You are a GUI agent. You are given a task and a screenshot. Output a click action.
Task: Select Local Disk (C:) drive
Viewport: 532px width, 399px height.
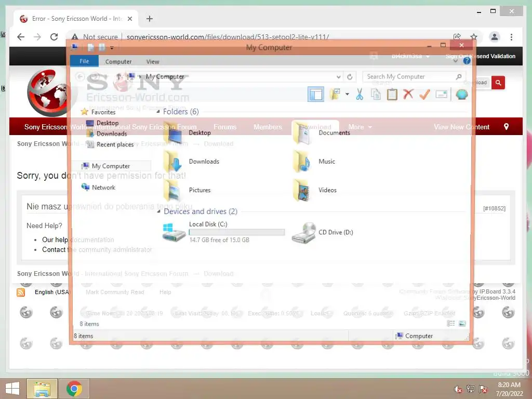click(223, 232)
